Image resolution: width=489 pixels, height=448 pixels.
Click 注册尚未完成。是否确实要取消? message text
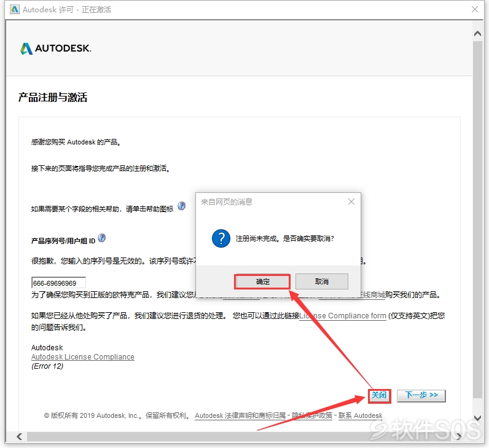284,238
